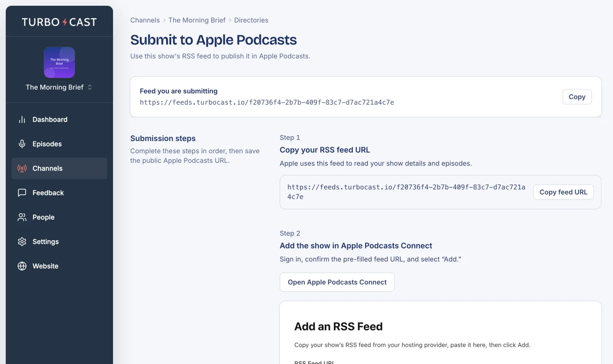Click Copy your RSS feed URL heading
613x364 pixels.
(325, 150)
